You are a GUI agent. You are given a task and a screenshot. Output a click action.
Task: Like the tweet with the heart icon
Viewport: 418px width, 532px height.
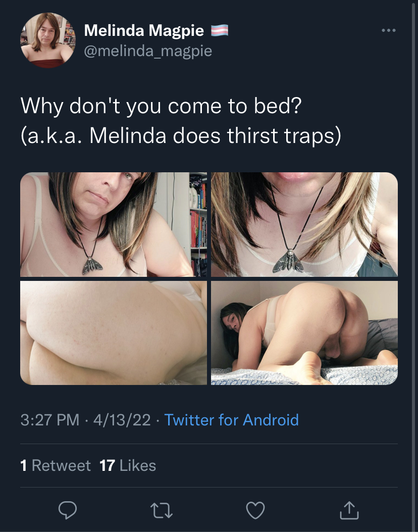coord(255,510)
